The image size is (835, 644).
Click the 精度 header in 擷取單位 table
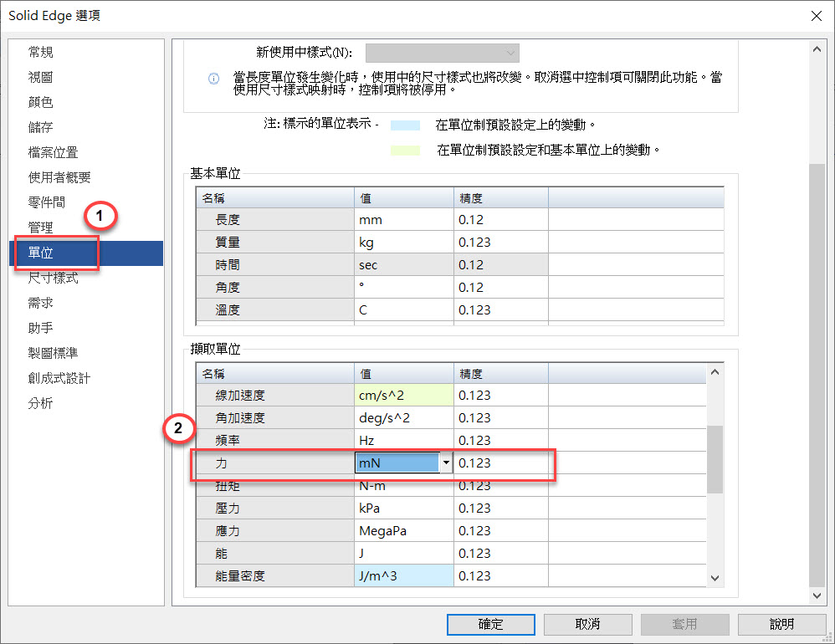500,374
